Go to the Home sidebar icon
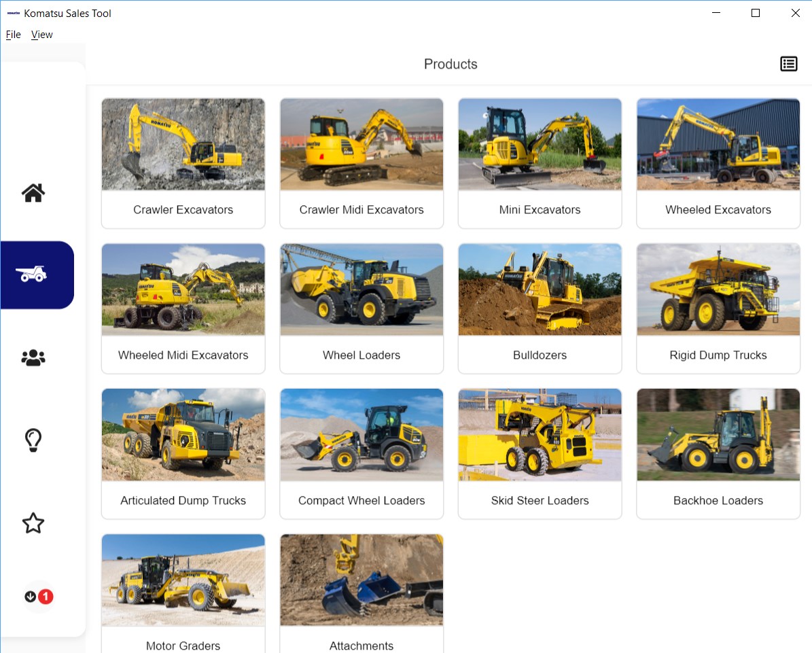 [x=33, y=192]
